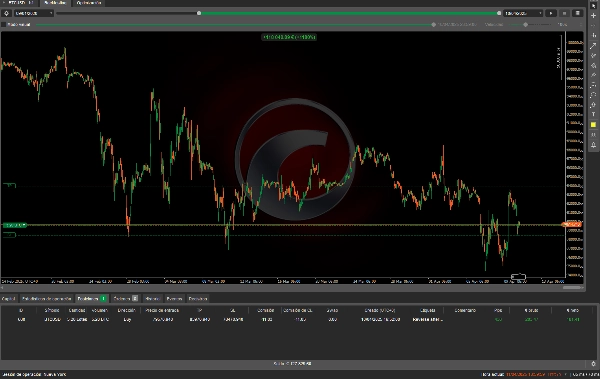600x379 pixels.
Task: Open the start date dropdown
Action: pyautogui.click(x=34, y=13)
